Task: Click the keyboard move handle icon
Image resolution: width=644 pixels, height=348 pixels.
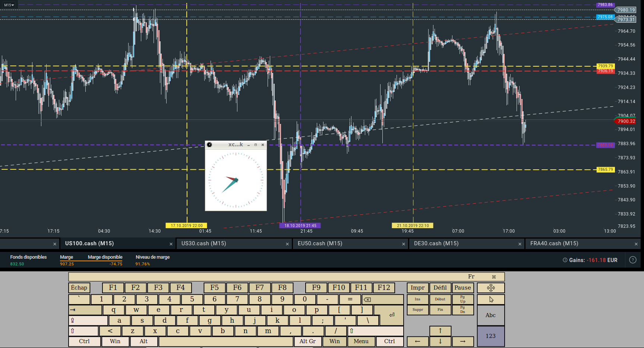Action: pos(491,288)
